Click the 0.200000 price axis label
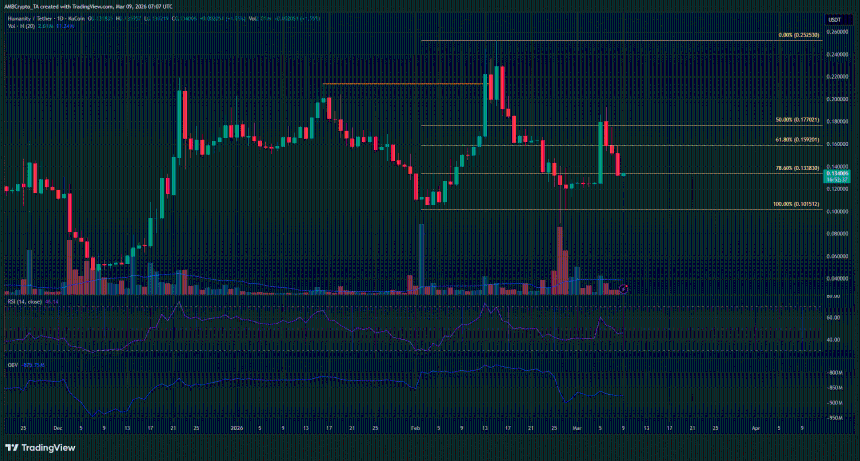Viewport: 860px width, 461px height. 837,100
